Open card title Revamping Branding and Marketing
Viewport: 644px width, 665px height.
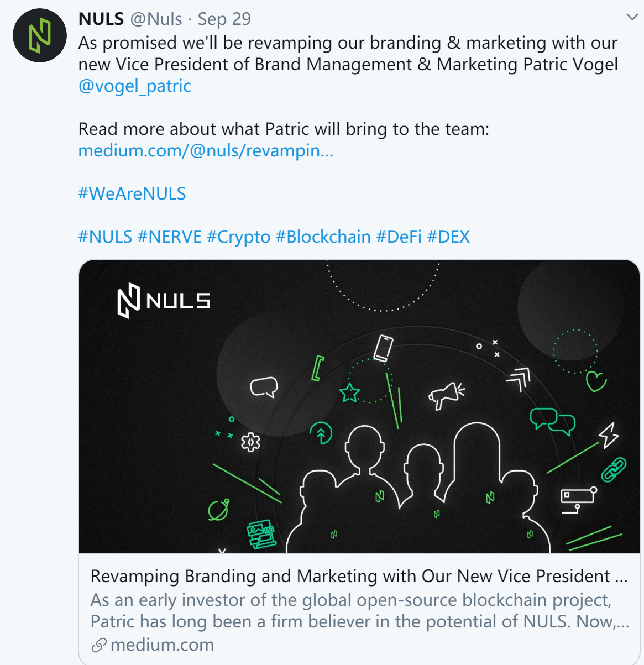pos(359,576)
